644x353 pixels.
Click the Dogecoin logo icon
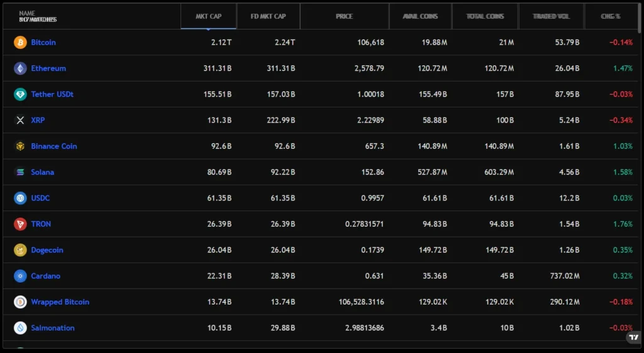click(20, 250)
